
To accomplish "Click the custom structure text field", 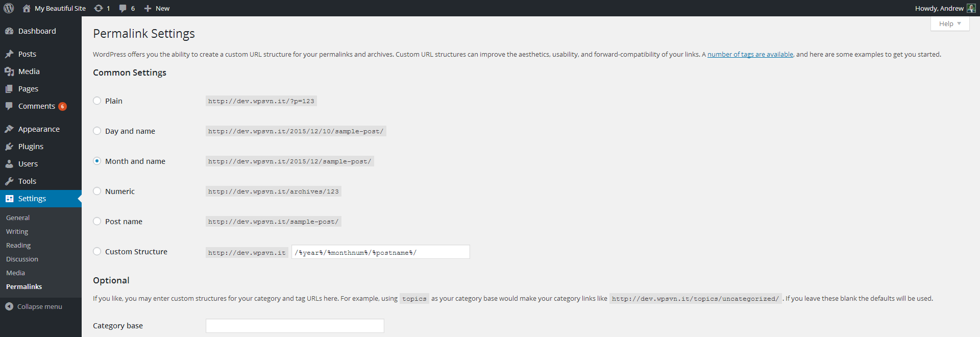I will click(x=380, y=252).
